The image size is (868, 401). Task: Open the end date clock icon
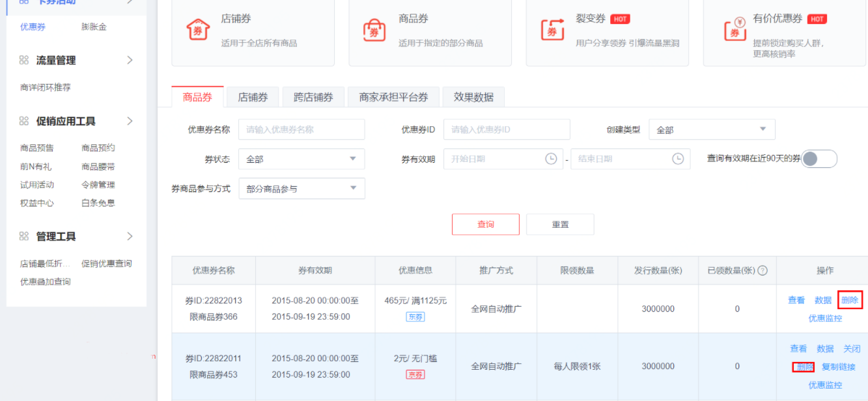point(678,159)
